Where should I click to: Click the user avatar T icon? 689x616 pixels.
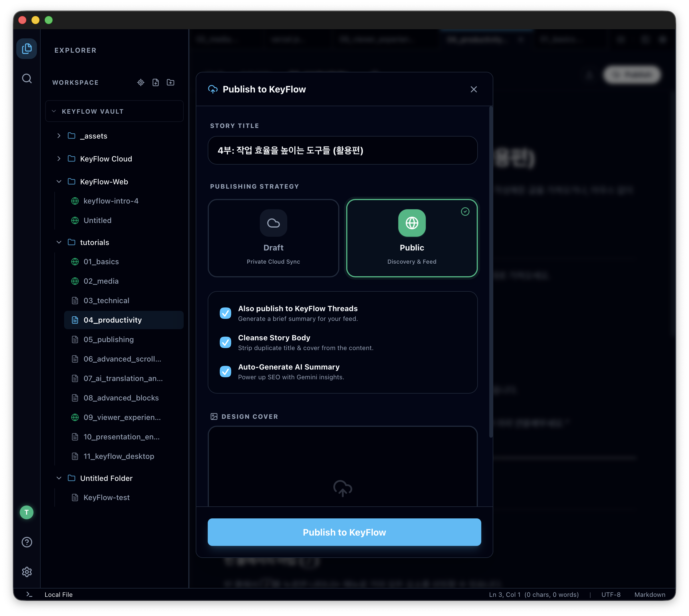pos(27,512)
